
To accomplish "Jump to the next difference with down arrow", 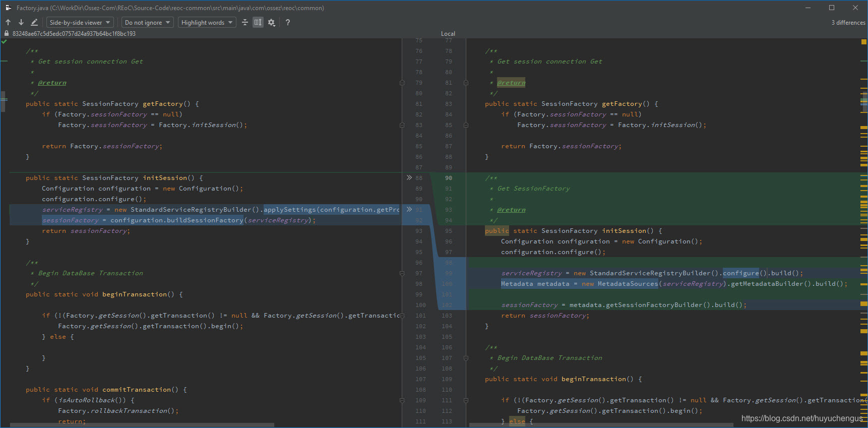I will pyautogui.click(x=21, y=22).
